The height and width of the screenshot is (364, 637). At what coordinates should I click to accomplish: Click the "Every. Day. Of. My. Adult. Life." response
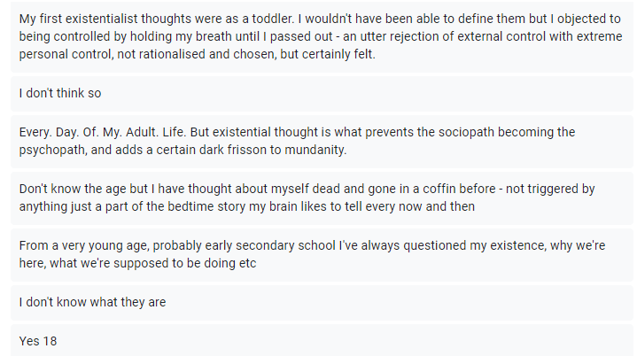point(297,141)
